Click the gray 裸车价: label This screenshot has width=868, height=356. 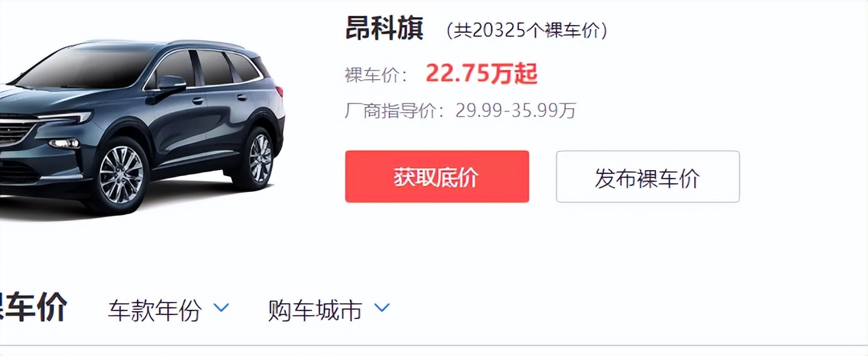(x=376, y=74)
